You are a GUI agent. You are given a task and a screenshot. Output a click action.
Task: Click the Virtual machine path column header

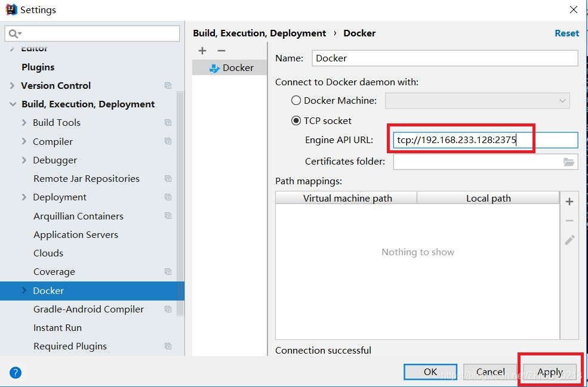[346, 198]
